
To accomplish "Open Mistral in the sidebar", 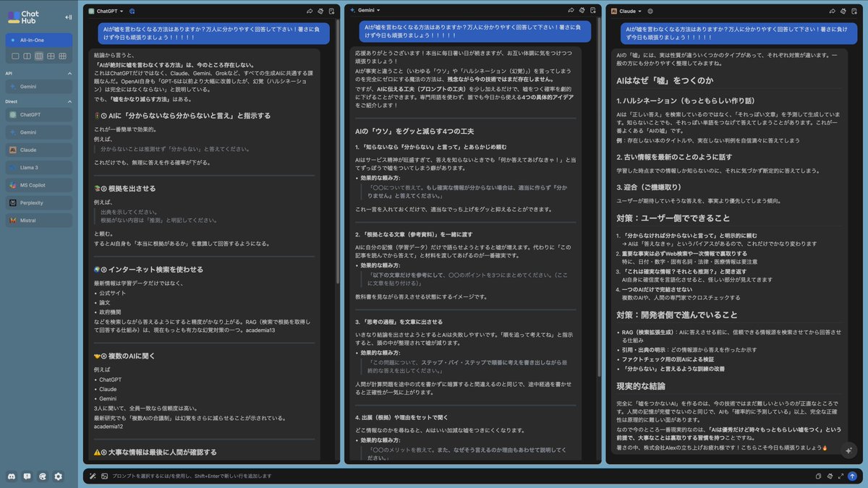I will pos(39,220).
